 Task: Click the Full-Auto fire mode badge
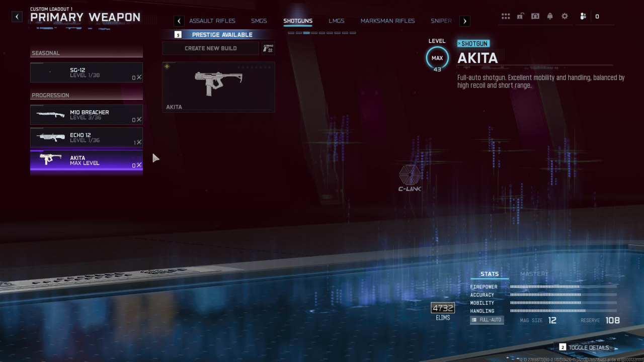[487, 320]
